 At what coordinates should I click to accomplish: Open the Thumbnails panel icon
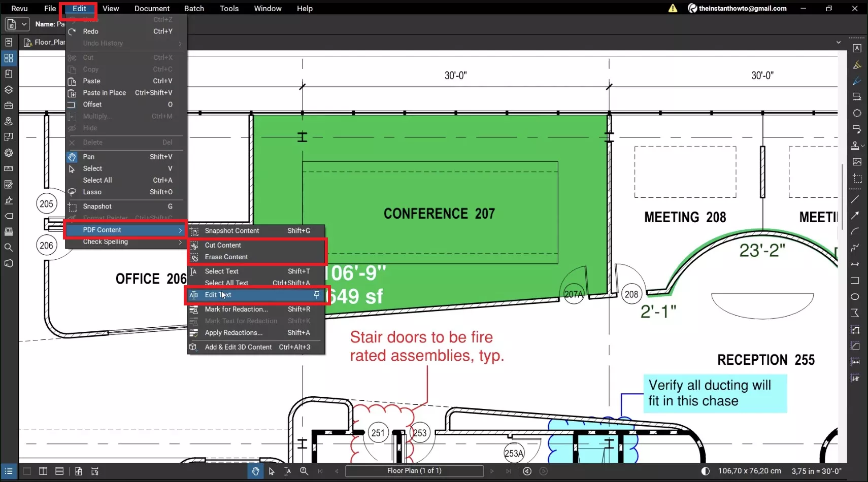9,58
